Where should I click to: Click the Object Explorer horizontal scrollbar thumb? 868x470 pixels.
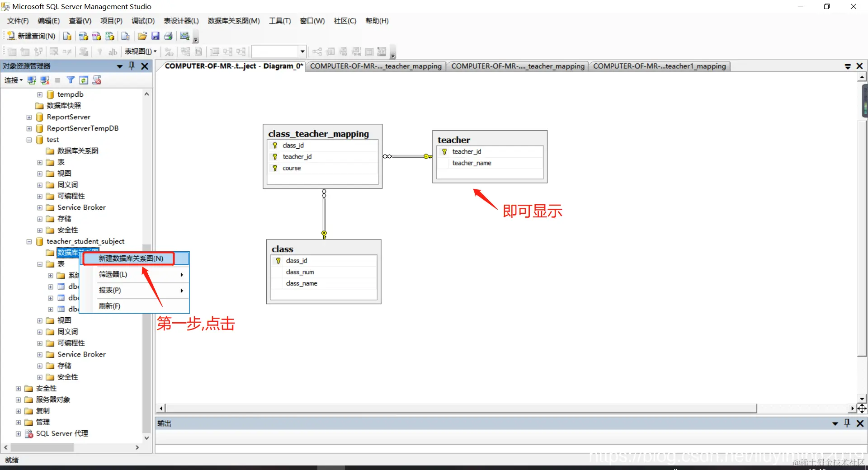(x=42, y=447)
